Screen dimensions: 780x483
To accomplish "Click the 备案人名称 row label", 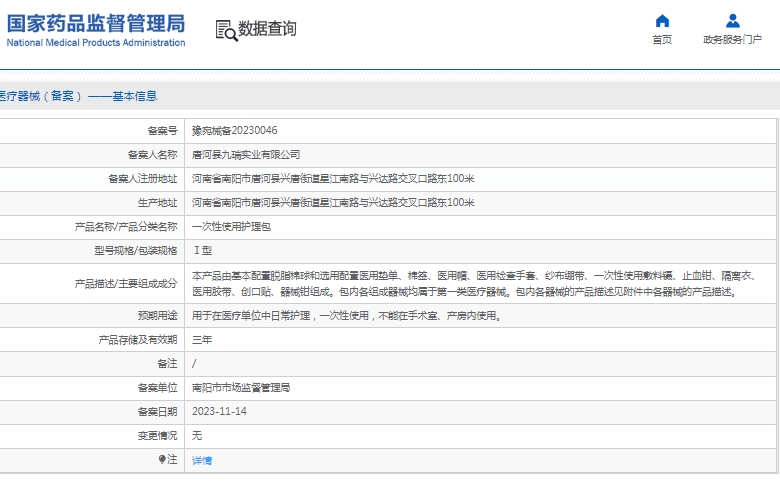I will [152, 155].
